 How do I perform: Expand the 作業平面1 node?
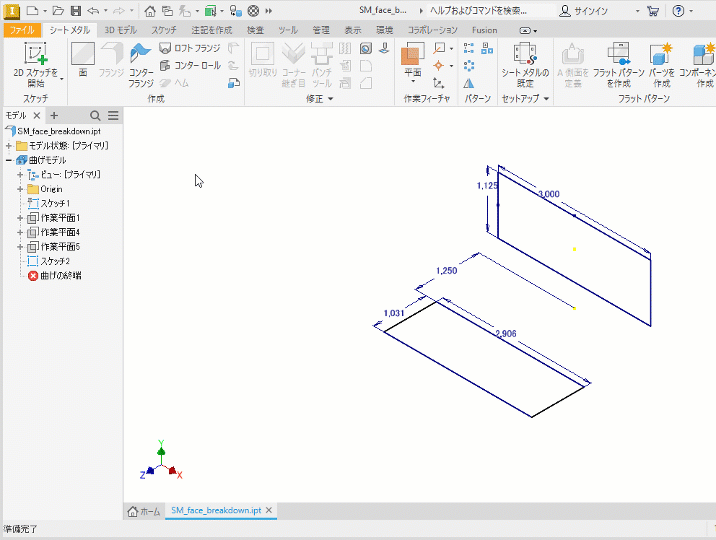point(20,218)
